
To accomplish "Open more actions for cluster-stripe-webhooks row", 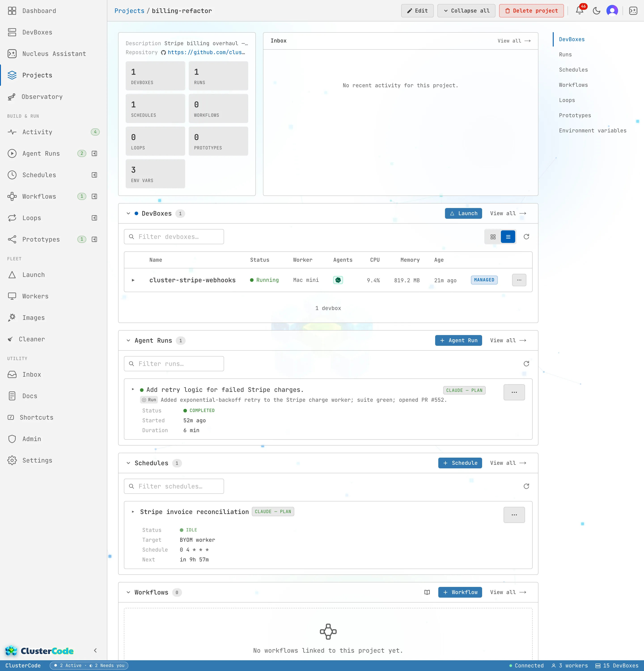I will pyautogui.click(x=519, y=280).
